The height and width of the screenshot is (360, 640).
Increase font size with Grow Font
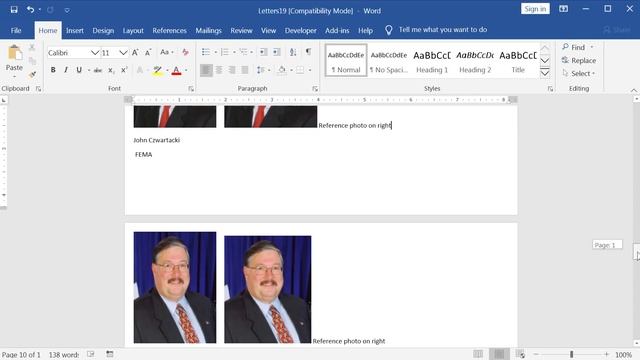(x=135, y=52)
